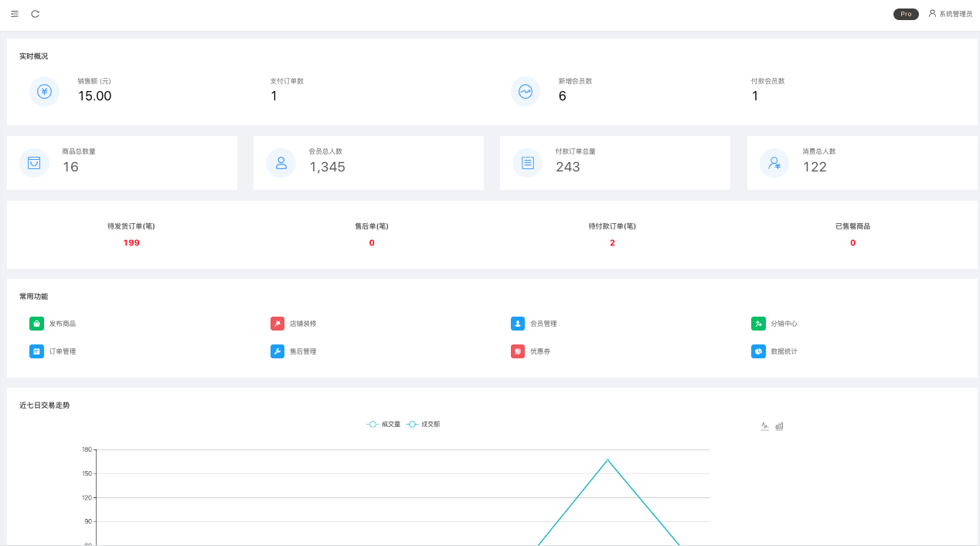Switch chart to line view
The image size is (980, 546).
764,426
